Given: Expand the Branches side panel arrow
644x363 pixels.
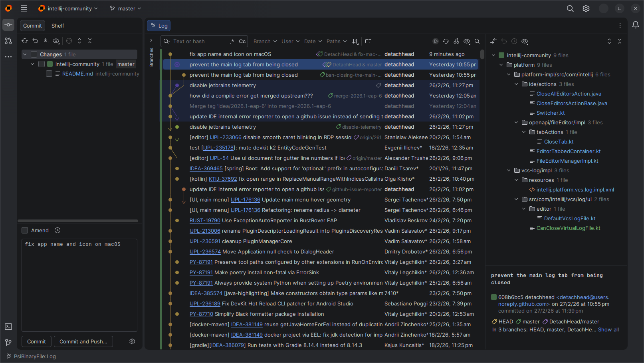Looking at the screenshot, I should [151, 40].
